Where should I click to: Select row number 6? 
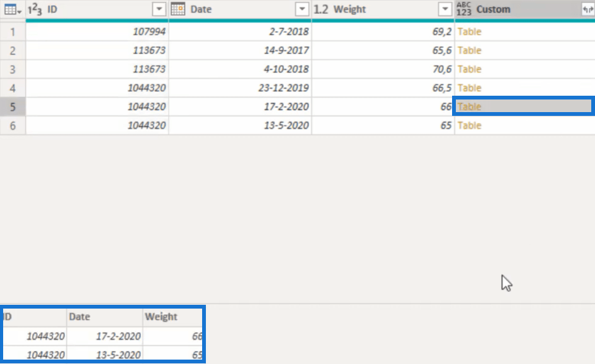13,125
